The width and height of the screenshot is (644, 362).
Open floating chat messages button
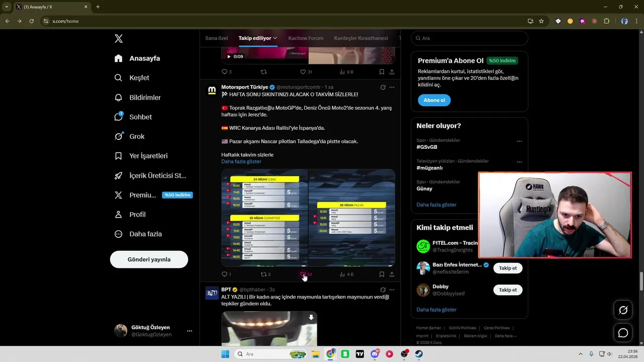click(623, 333)
